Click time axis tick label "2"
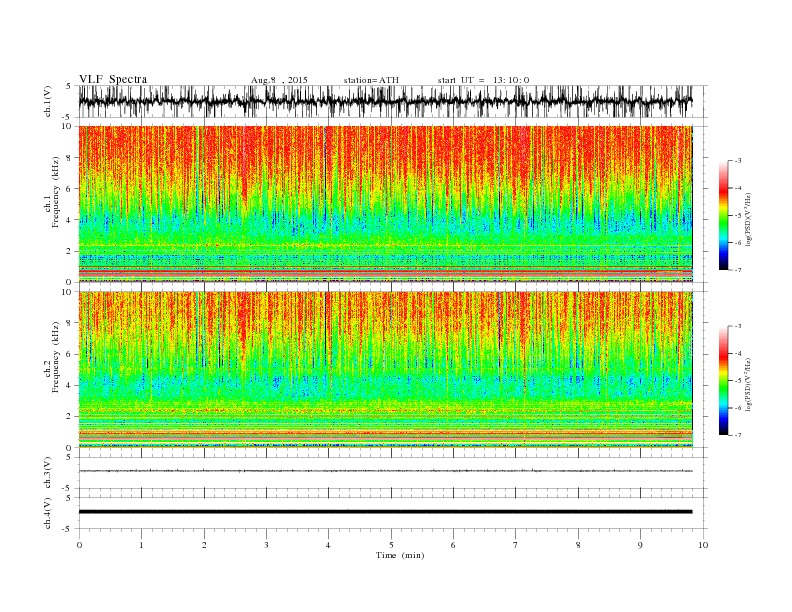Image resolution: width=792 pixels, height=612 pixels. pos(204,545)
